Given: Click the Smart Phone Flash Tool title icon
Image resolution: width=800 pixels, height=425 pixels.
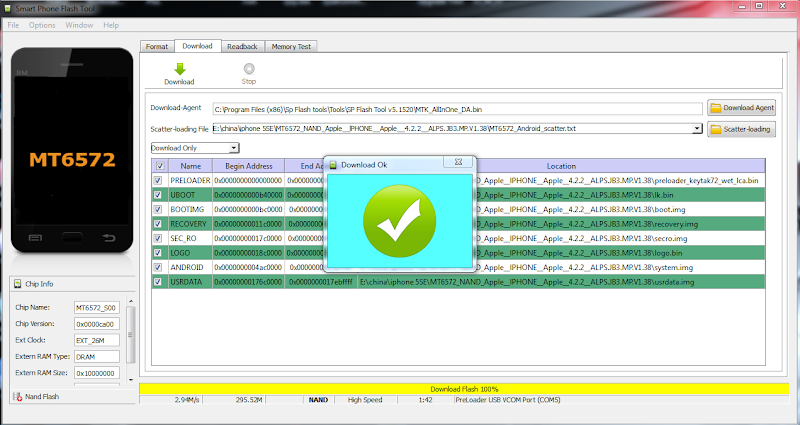Looking at the screenshot, I should tap(7, 8).
